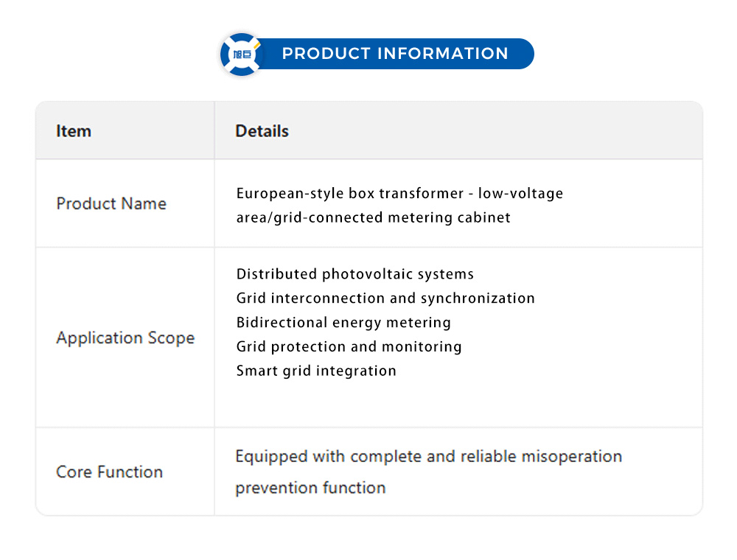Select the Application Scope row label

pyautogui.click(x=125, y=338)
